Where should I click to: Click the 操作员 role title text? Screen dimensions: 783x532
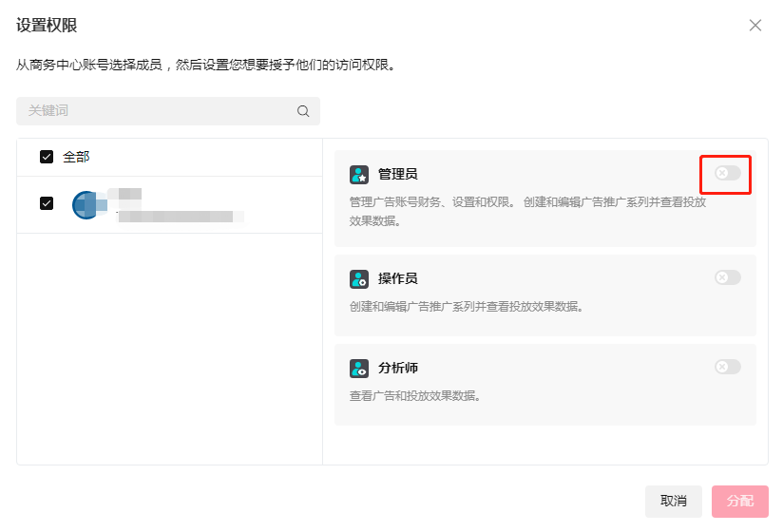point(397,279)
